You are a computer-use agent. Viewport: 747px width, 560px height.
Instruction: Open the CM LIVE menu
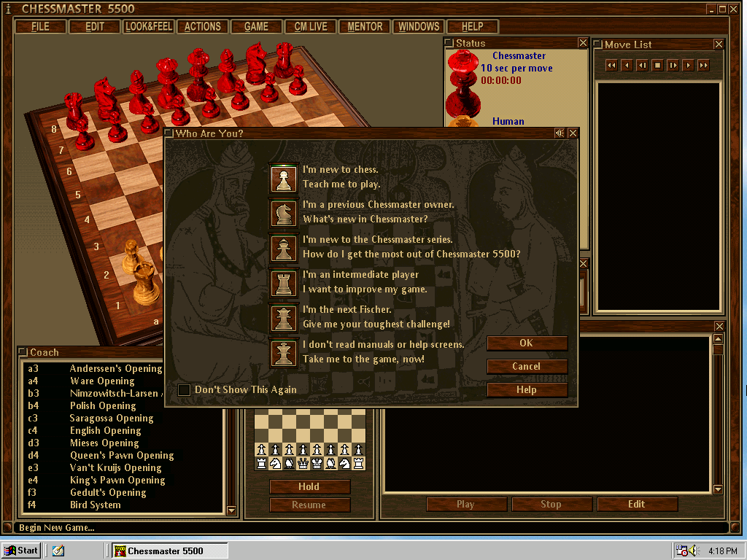pyautogui.click(x=311, y=27)
